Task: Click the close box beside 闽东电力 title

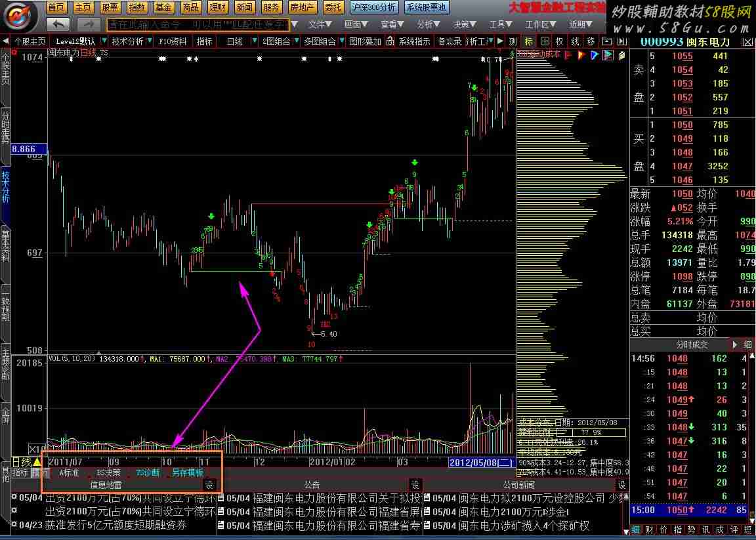Action: pyautogui.click(x=748, y=42)
